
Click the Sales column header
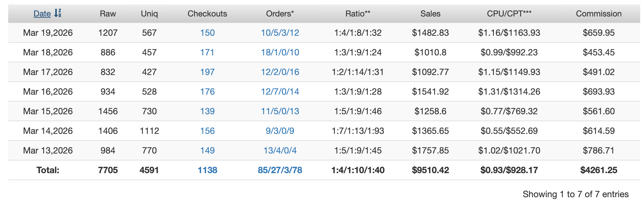pos(430,14)
